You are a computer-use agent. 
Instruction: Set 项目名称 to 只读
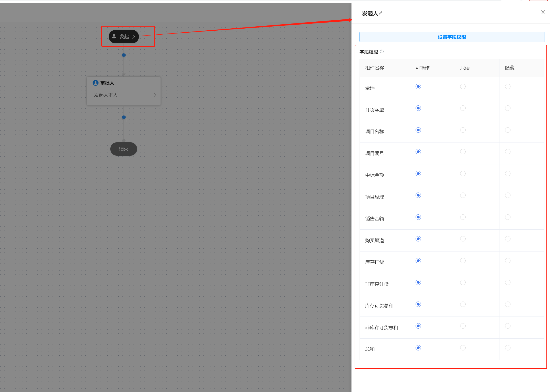pyautogui.click(x=463, y=130)
